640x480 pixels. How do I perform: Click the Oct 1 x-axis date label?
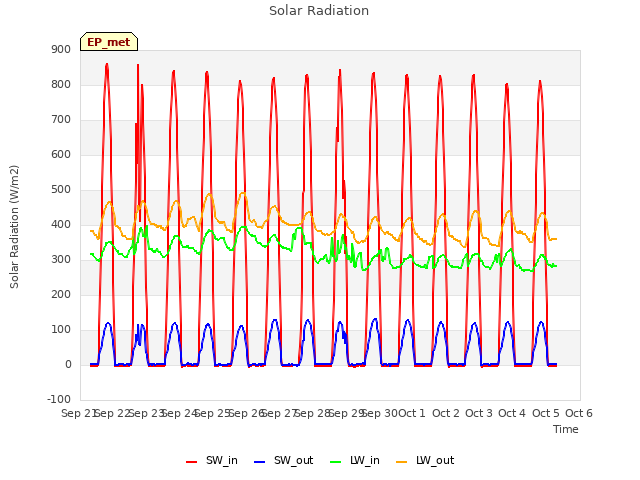point(411,413)
